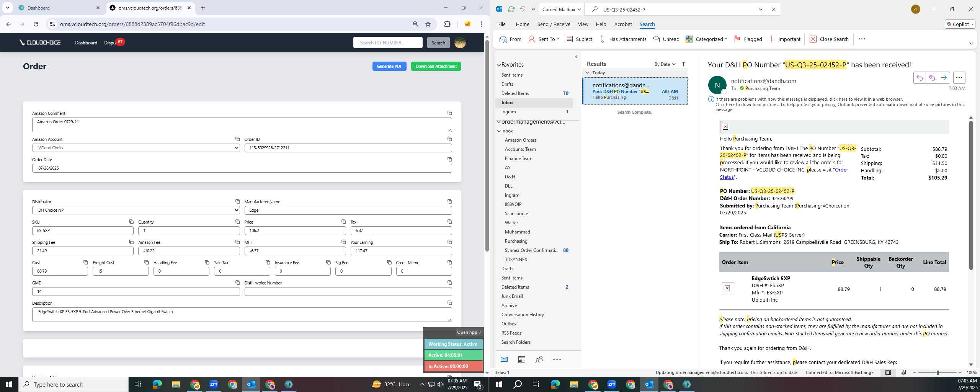The image size is (980, 392).
Task: Click Close Search in Outlook ribbon
Action: coord(829,39)
